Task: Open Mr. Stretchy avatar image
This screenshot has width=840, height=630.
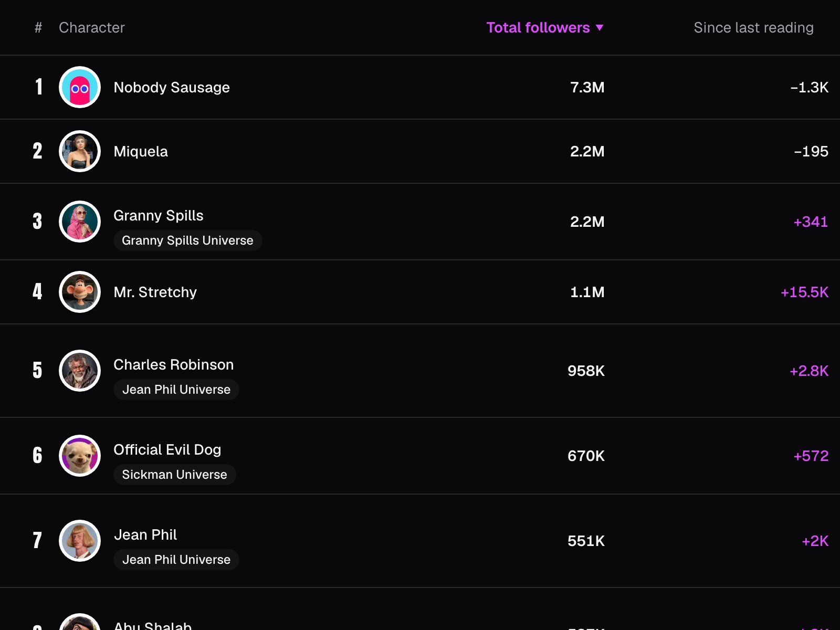Action: [80, 292]
